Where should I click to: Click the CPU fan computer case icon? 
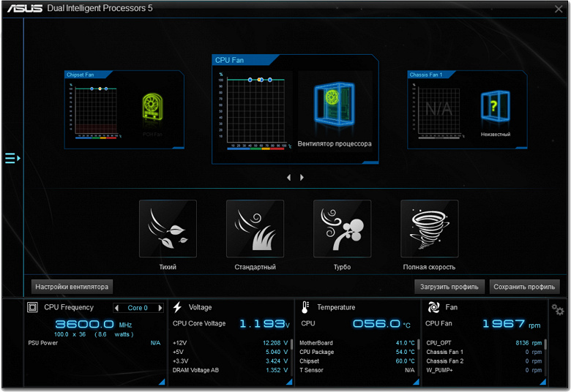point(334,104)
